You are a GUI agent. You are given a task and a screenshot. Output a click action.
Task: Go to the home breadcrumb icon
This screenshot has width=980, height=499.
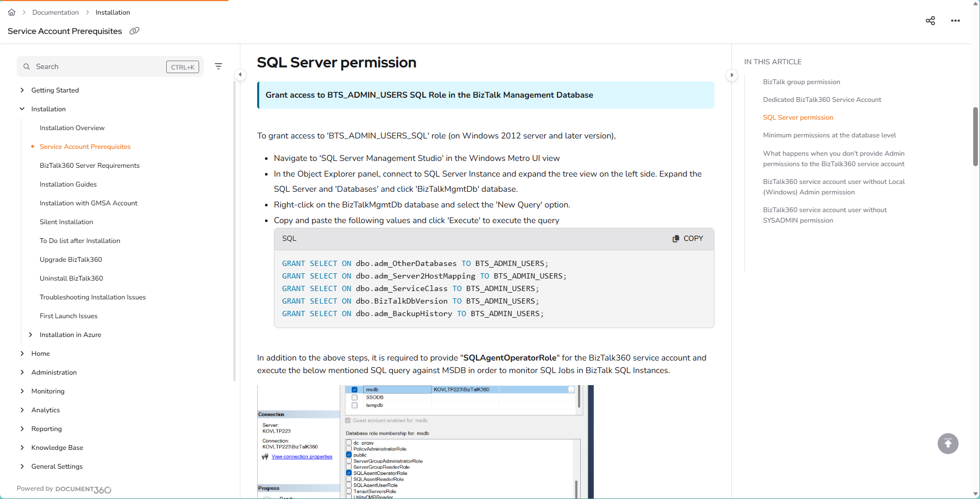[11, 12]
